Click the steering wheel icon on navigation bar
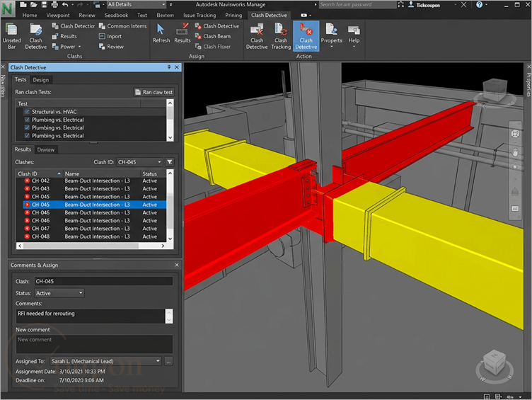Image resolution: width=532 pixels, height=400 pixels. [515, 133]
